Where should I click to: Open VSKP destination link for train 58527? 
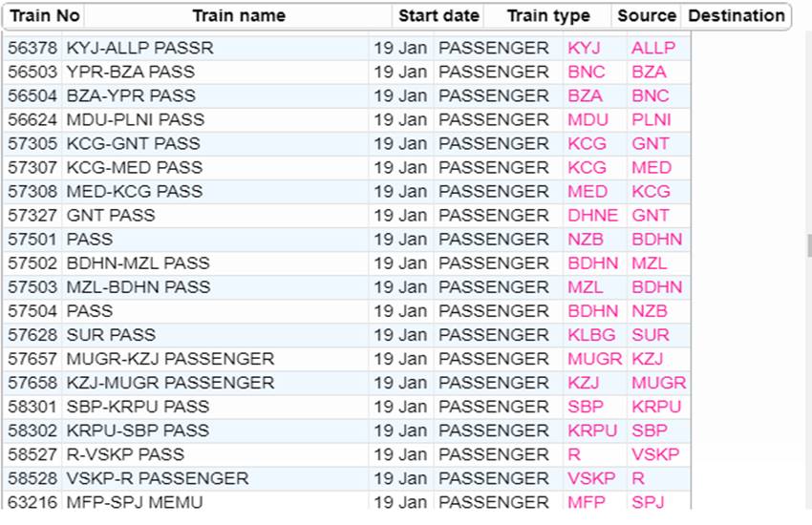point(655,454)
